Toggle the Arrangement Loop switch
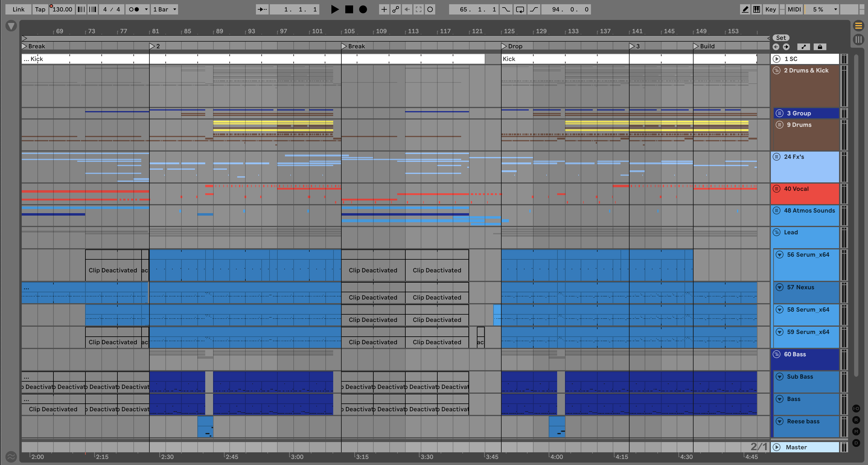Image resolution: width=868 pixels, height=465 pixels. (520, 9)
